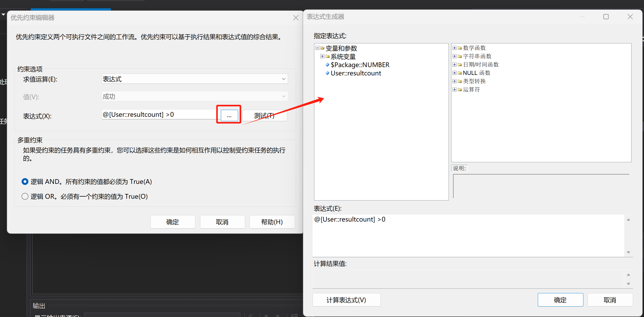644x317 pixels.
Task: Click the ellipsis expression builder button
Action: [229, 115]
